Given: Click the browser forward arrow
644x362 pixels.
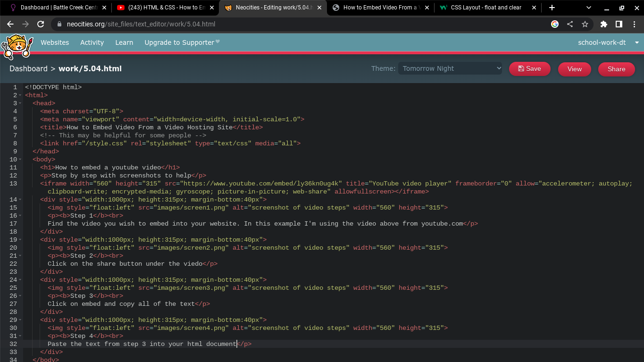Looking at the screenshot, I should tap(25, 24).
